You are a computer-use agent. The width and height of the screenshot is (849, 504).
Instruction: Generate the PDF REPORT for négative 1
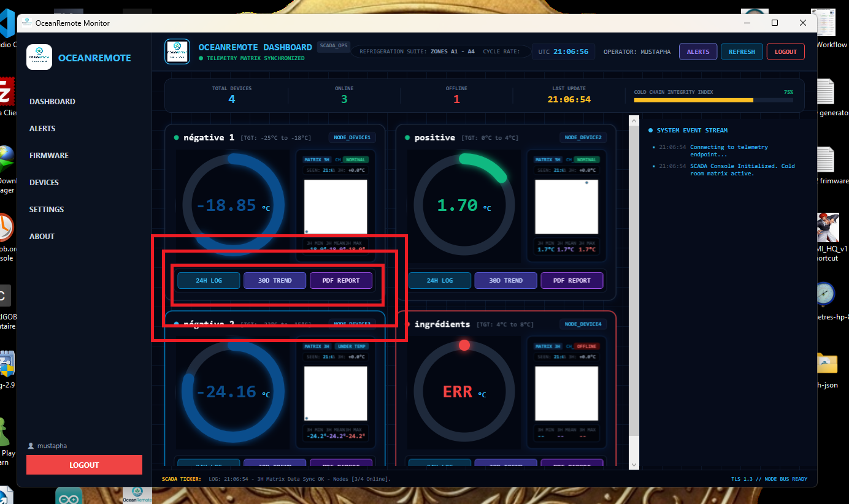(341, 281)
